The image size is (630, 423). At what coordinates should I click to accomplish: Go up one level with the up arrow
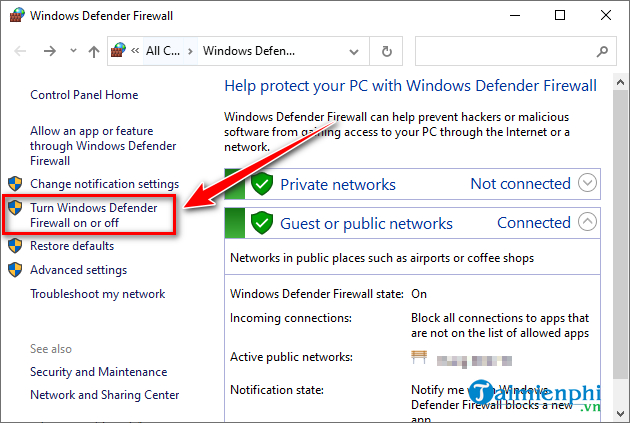pyautogui.click(x=94, y=51)
